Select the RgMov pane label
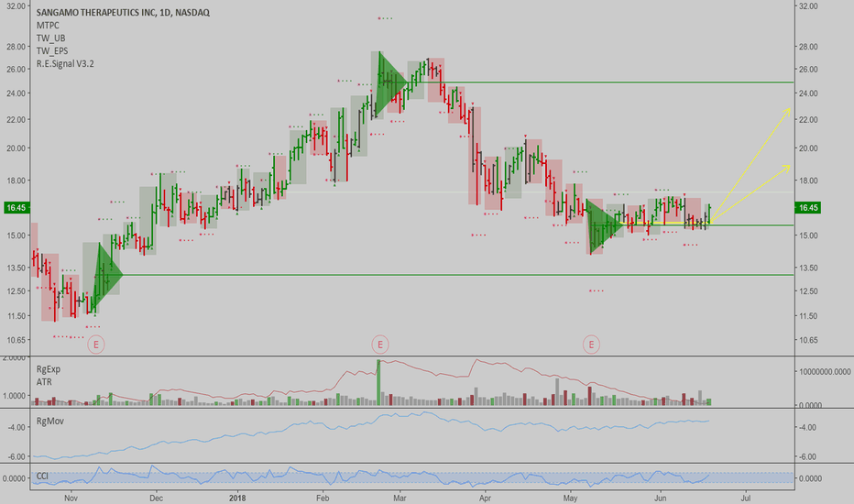 [50, 422]
